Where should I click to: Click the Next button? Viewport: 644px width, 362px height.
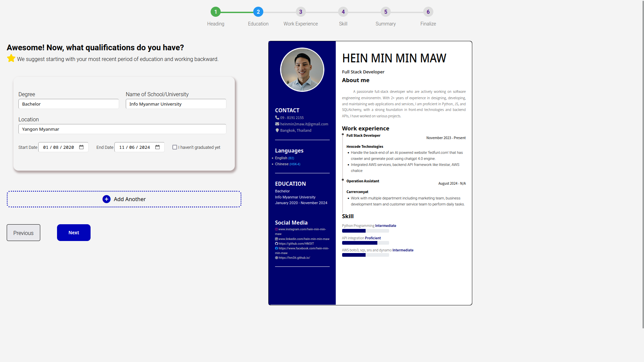(x=73, y=232)
